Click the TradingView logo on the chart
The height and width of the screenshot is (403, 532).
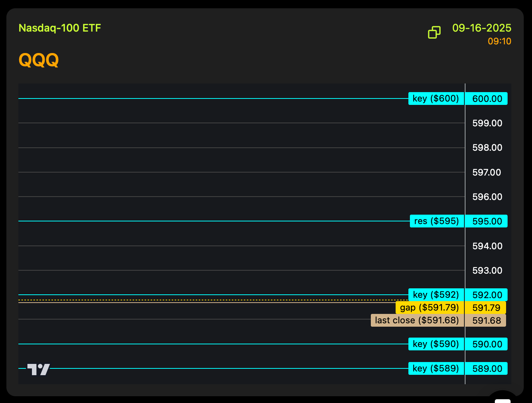tap(38, 370)
